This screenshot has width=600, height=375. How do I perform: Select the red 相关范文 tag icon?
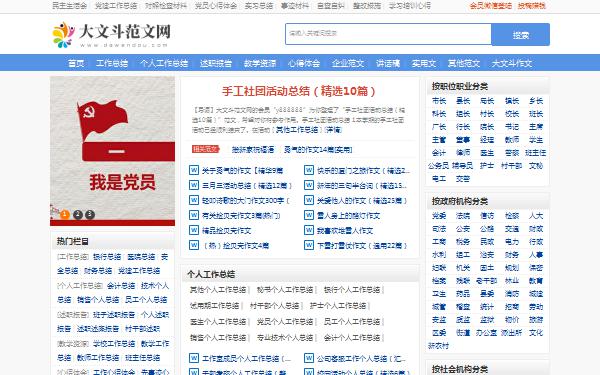(x=205, y=149)
